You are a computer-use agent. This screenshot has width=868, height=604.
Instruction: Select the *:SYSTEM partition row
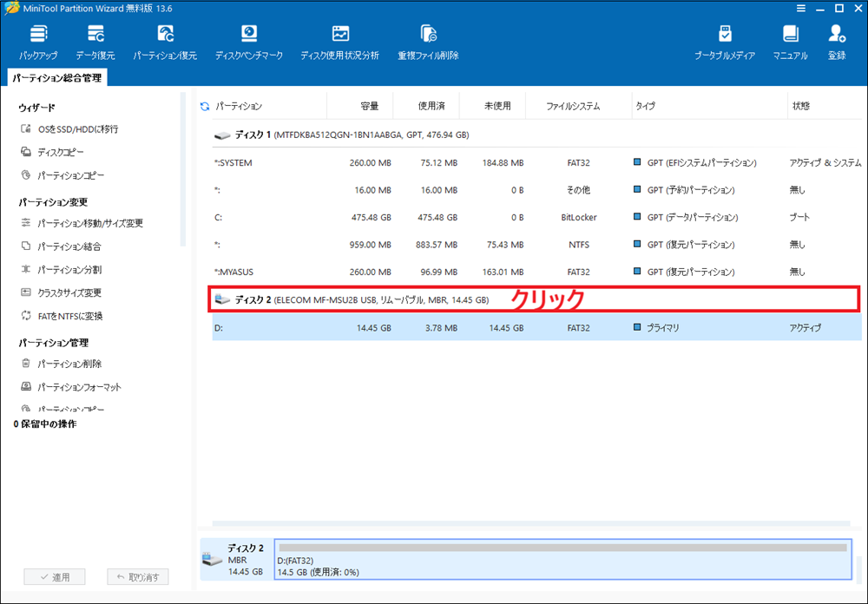(536, 163)
